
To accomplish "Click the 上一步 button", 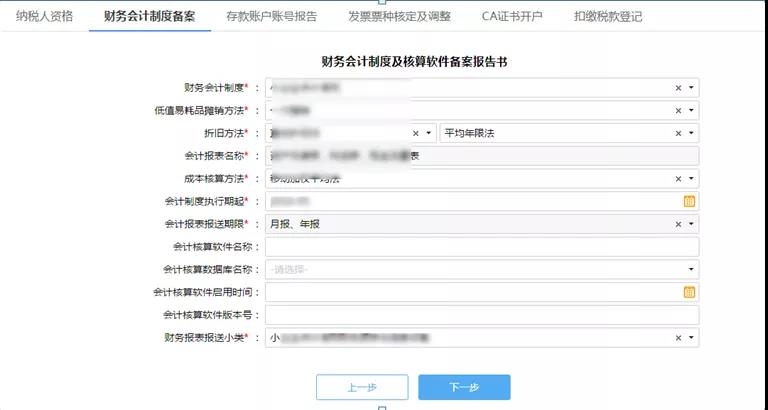I will coord(362,387).
